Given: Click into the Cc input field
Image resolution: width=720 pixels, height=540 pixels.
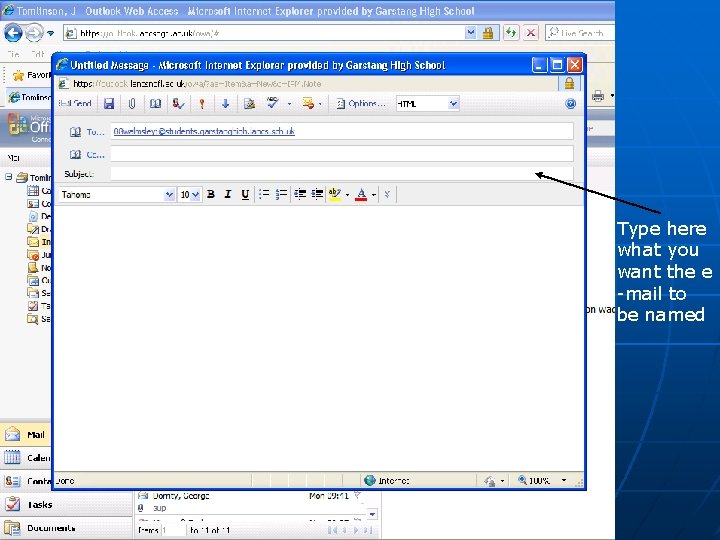Looking at the screenshot, I should [x=342, y=154].
